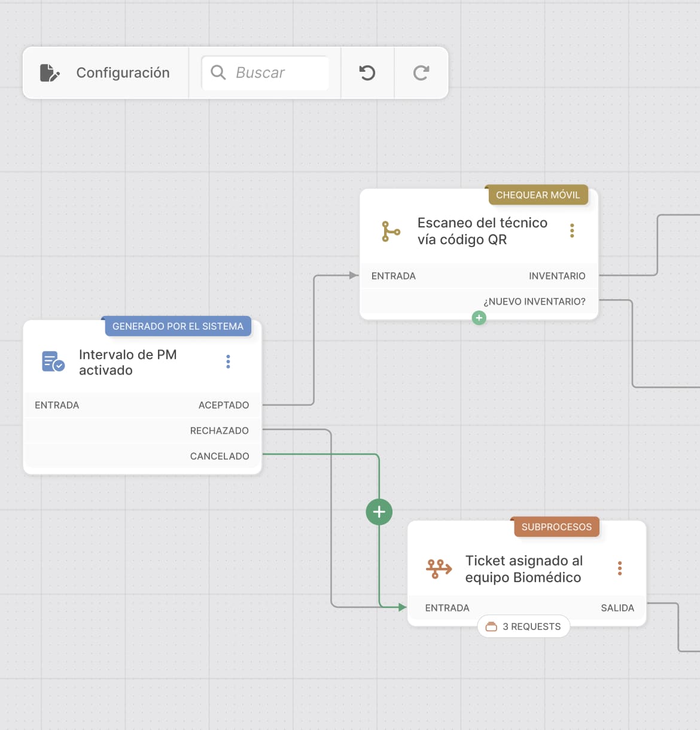Click the ACEPTADO output port
The width and height of the screenshot is (700, 730).
[x=224, y=405]
